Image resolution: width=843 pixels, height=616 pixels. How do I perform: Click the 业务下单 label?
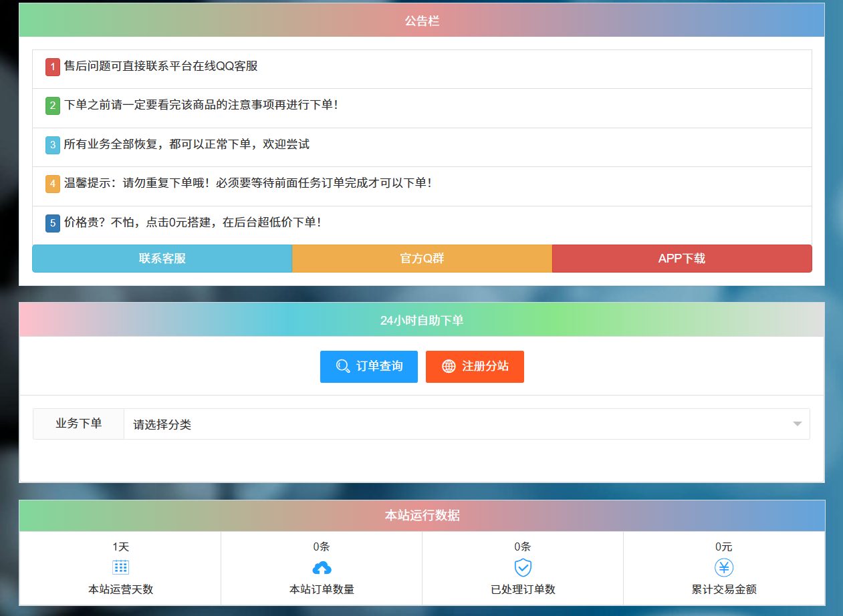79,424
